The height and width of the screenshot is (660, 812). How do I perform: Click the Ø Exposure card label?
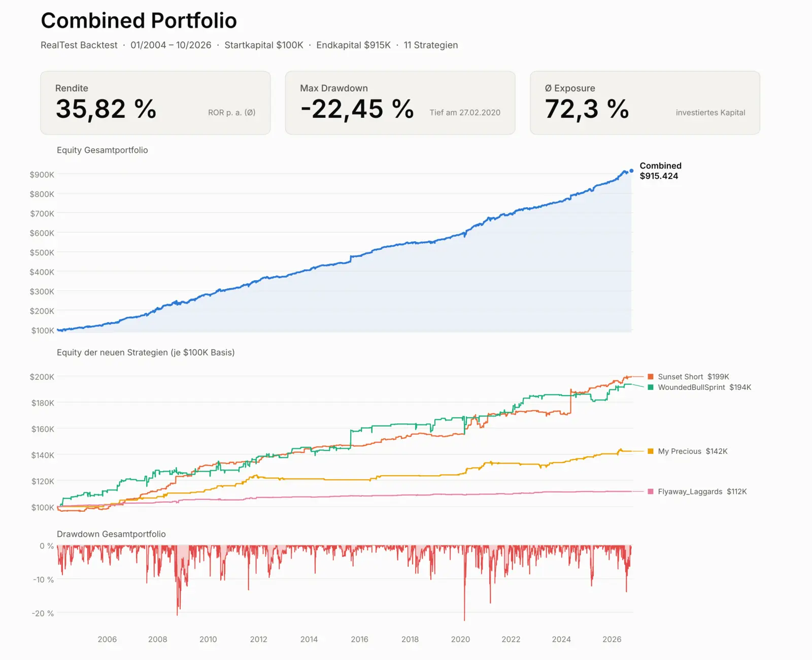570,88
